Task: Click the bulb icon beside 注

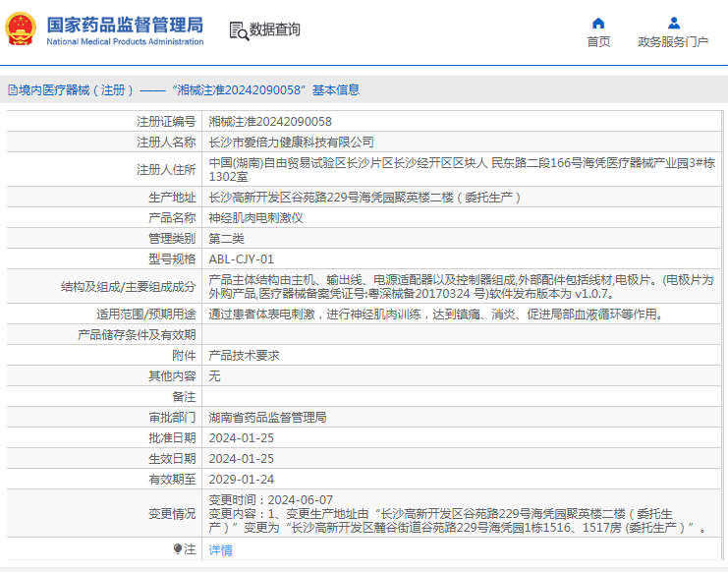Action: pos(177,549)
